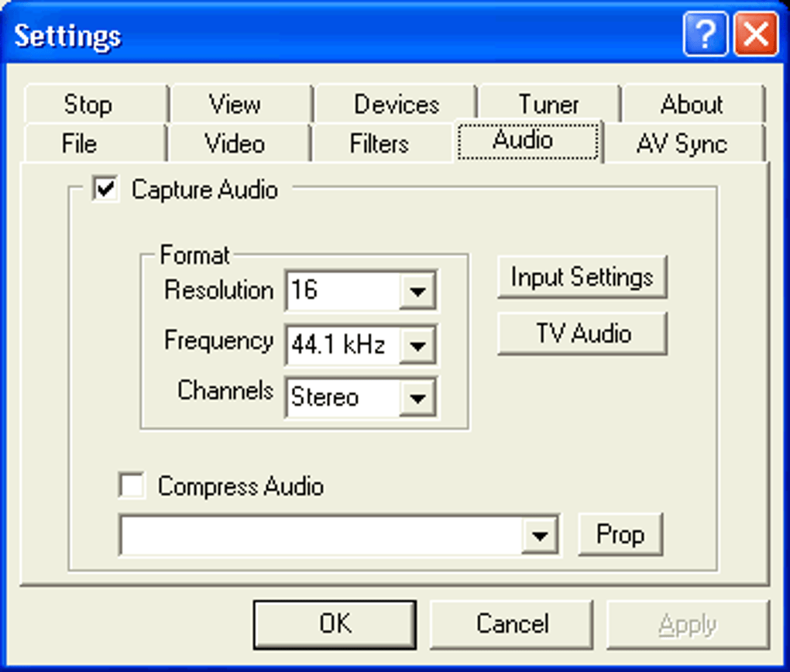
Task: Open Input Settings
Action: pyautogui.click(x=582, y=277)
